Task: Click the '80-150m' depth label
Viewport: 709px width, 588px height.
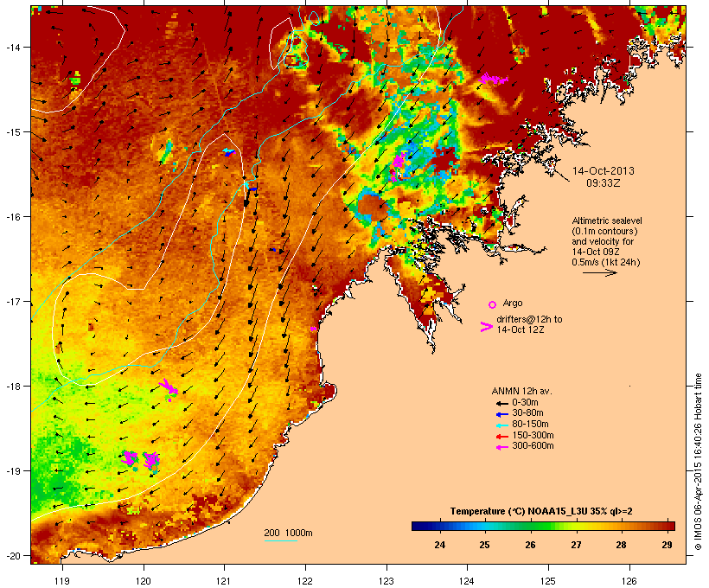Action: 530,425
